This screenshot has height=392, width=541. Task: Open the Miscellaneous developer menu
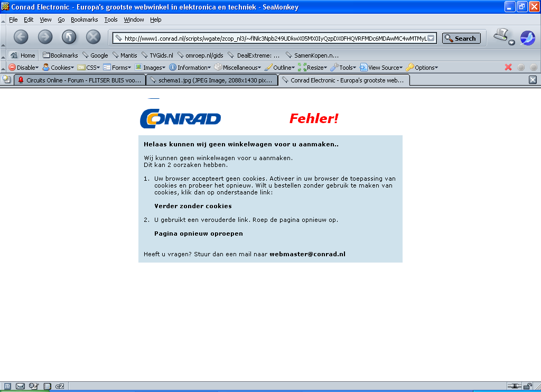(238, 68)
